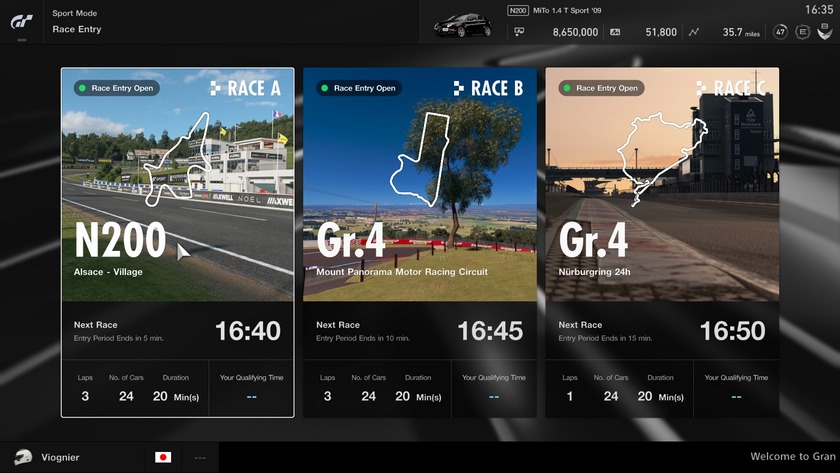The height and width of the screenshot is (473, 840).
Task: Click the driver rating E badge
Action: click(802, 32)
